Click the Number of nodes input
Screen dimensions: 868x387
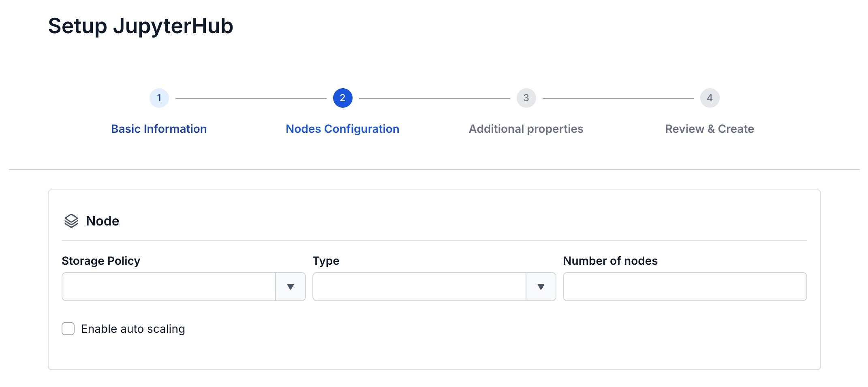pos(685,287)
